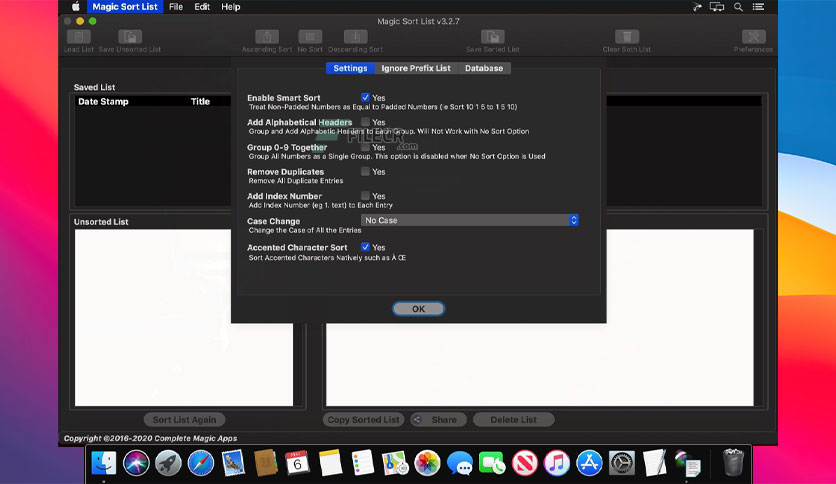Open App Store from the dock

point(589,463)
